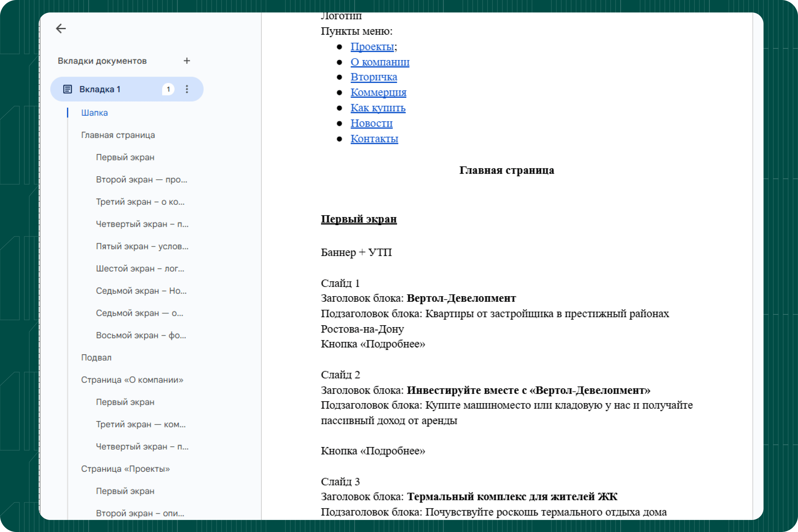Image resolution: width=798 pixels, height=532 pixels.
Task: Navigate to Страница «О компании» heading
Action: click(x=132, y=380)
